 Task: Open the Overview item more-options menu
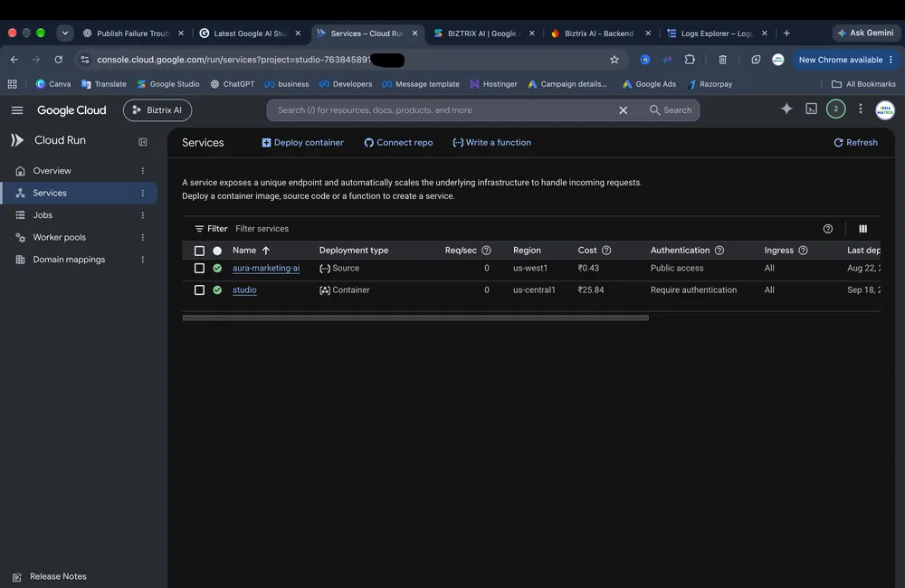point(143,171)
